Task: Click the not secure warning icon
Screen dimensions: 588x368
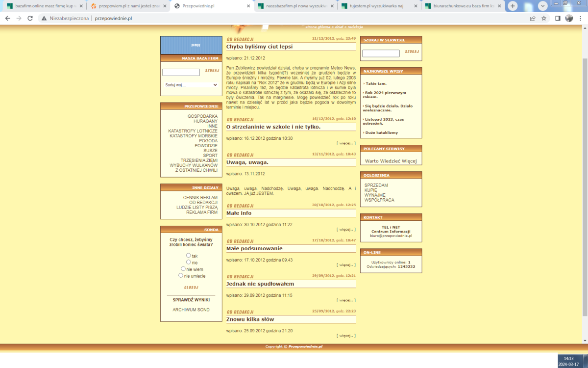Action: pos(44,18)
